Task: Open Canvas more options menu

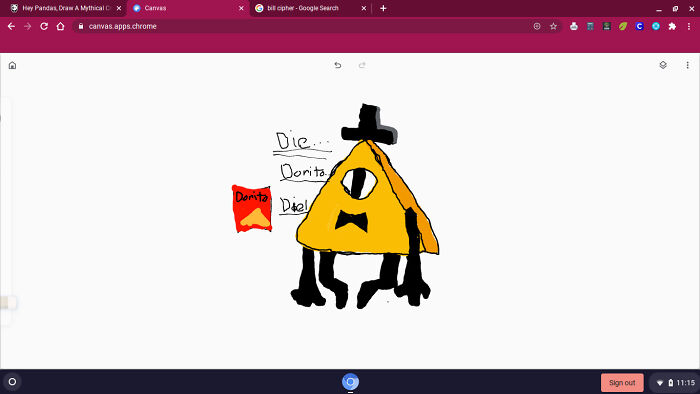Action: point(688,65)
